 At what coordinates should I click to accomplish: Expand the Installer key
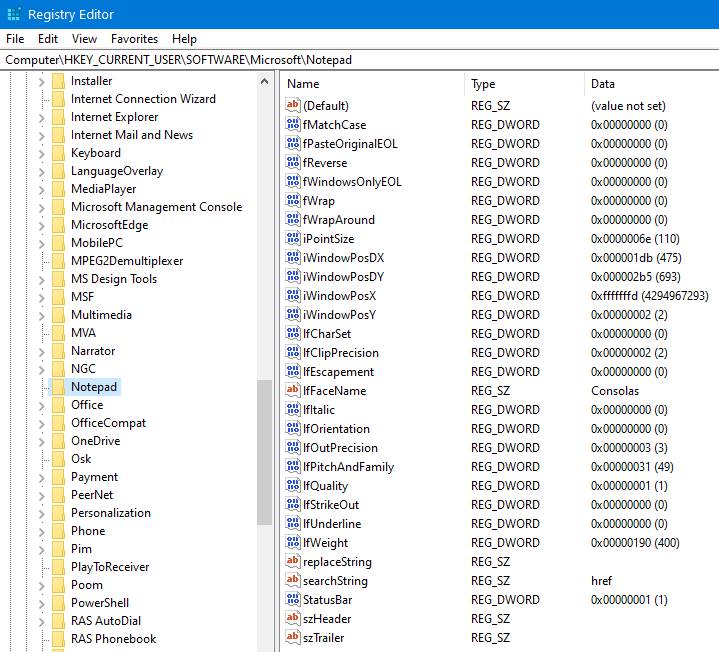click(41, 82)
